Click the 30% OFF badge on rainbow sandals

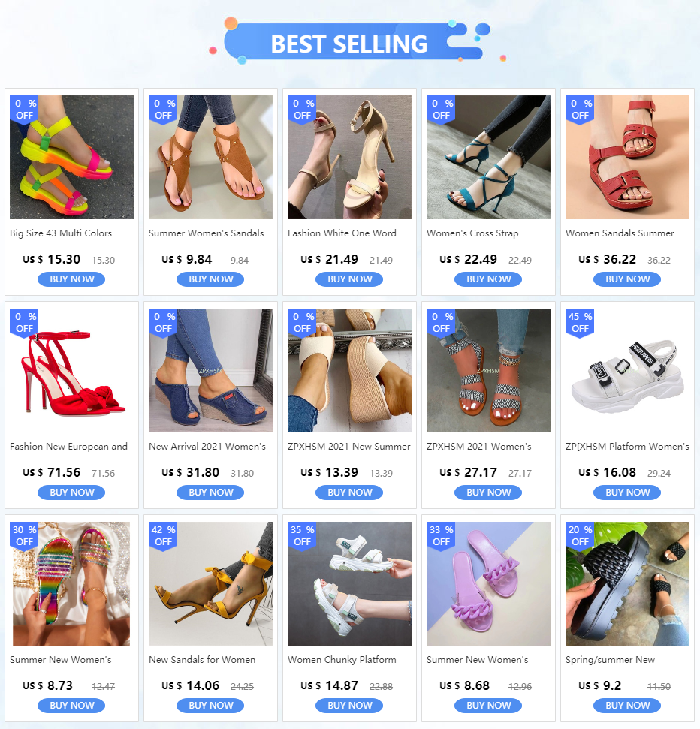(24, 535)
